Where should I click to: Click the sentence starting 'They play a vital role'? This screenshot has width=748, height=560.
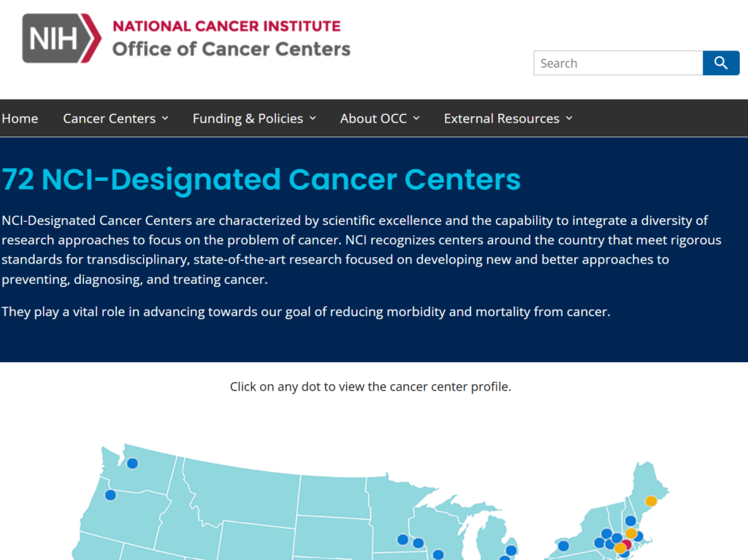pos(306,312)
